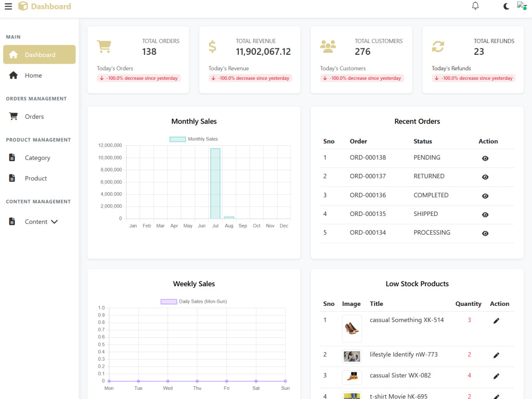
Task: Open lifestyle Identify nW-773 thumbnail
Action: pyautogui.click(x=352, y=356)
